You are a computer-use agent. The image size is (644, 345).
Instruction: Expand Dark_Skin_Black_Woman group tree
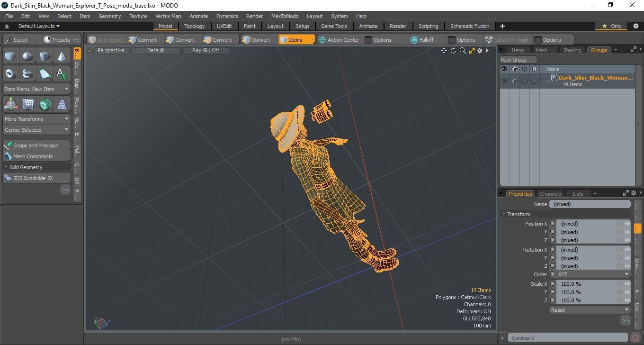coord(548,82)
